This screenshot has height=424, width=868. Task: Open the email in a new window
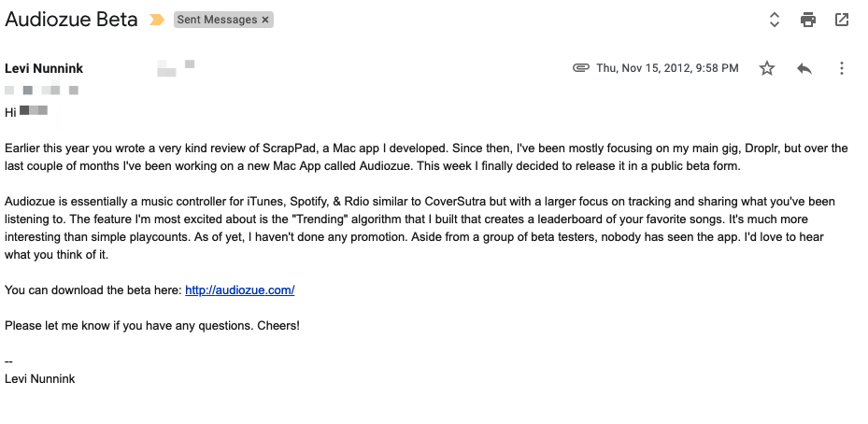[842, 20]
